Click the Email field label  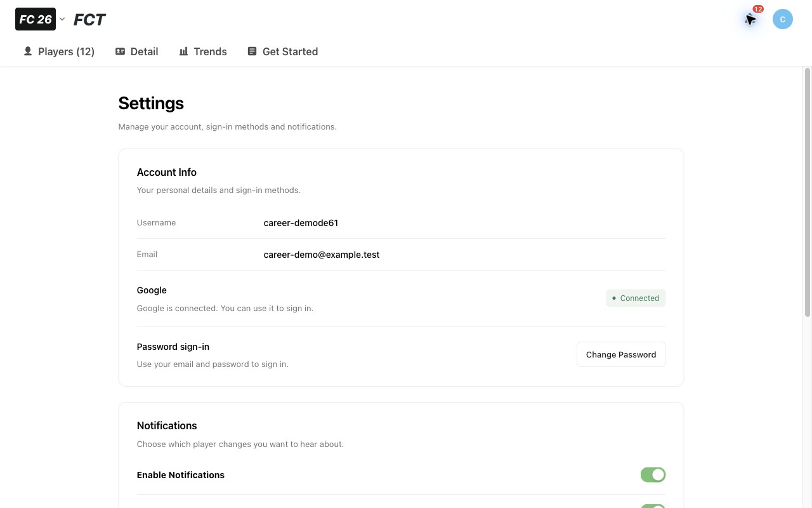pyautogui.click(x=147, y=255)
